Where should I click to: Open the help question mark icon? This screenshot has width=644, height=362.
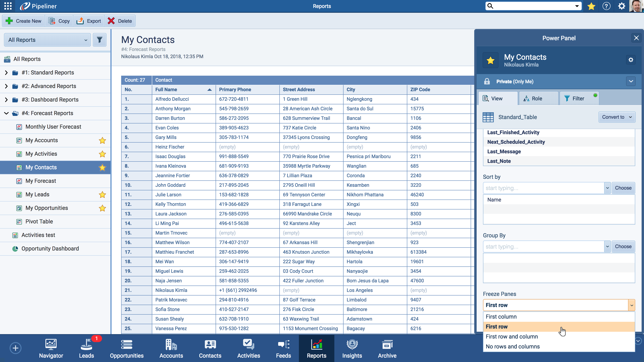tap(606, 6)
